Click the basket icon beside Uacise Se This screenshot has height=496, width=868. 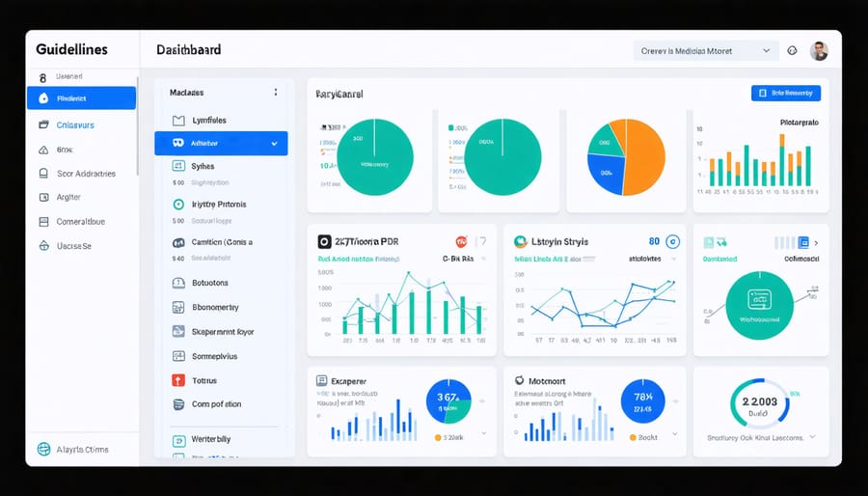click(x=43, y=246)
